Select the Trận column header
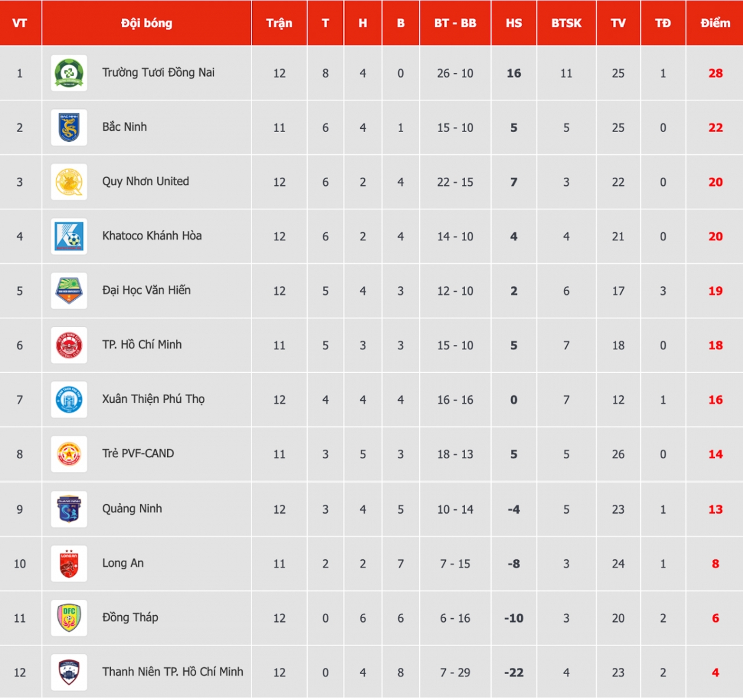This screenshot has height=700, width=743. pos(279,23)
